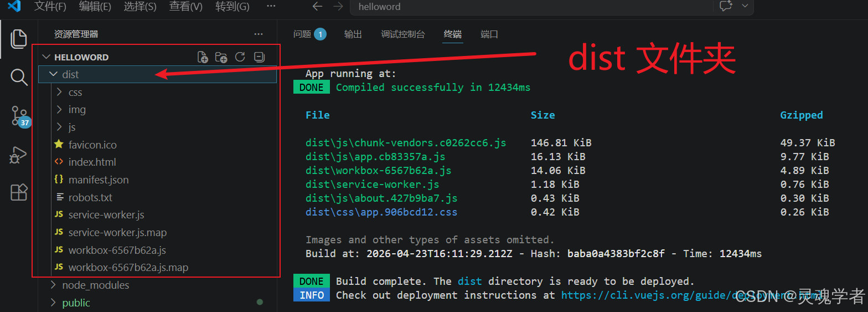Open favicon.ico file

[x=92, y=145]
